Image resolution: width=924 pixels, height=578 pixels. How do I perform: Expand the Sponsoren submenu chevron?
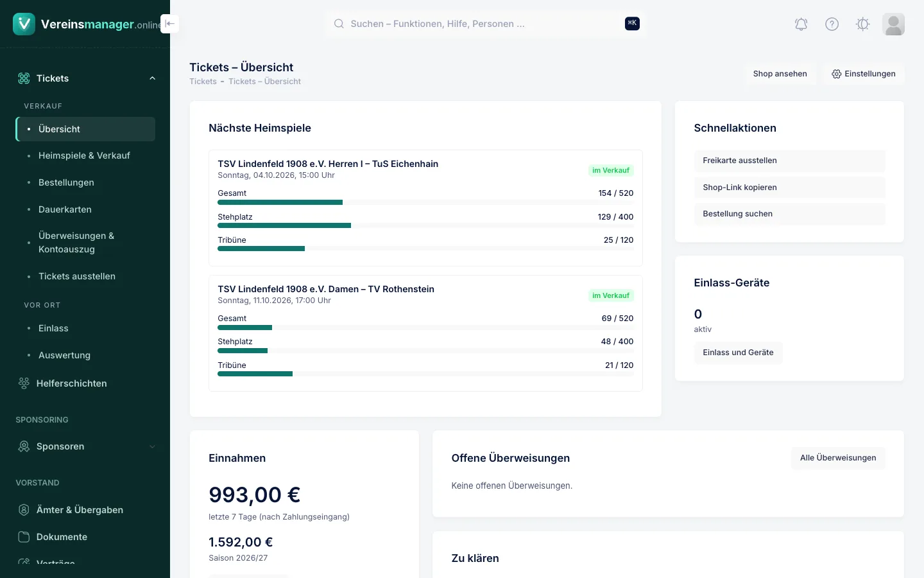pos(152,446)
